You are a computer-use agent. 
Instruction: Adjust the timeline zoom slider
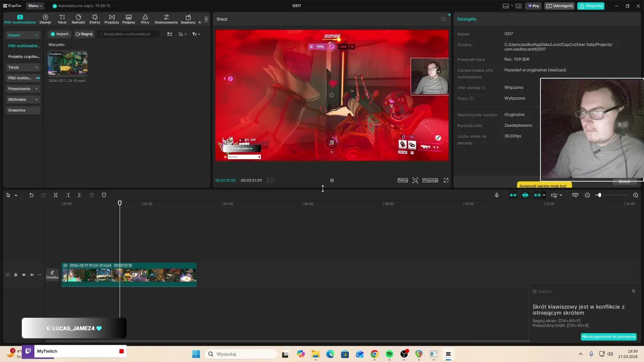tap(599, 195)
